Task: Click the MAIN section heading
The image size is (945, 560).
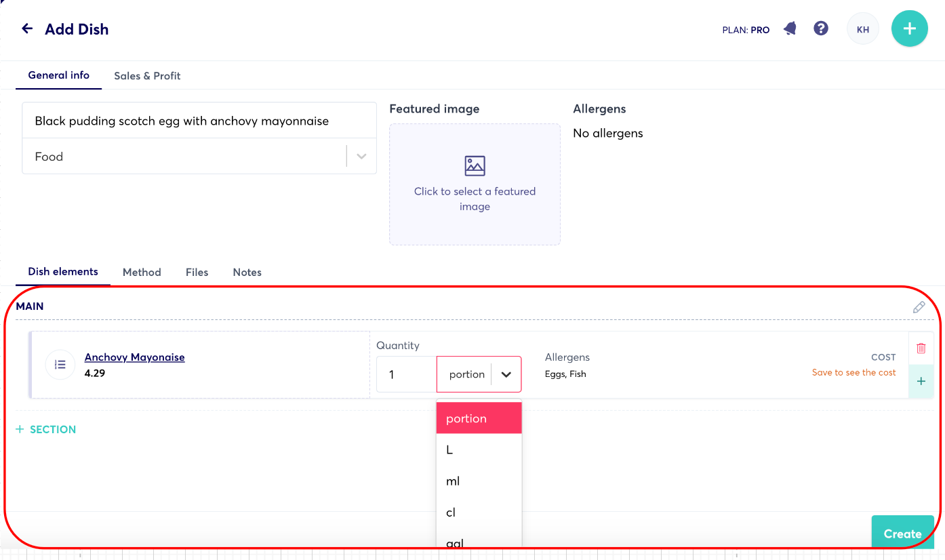Action: pyautogui.click(x=30, y=306)
